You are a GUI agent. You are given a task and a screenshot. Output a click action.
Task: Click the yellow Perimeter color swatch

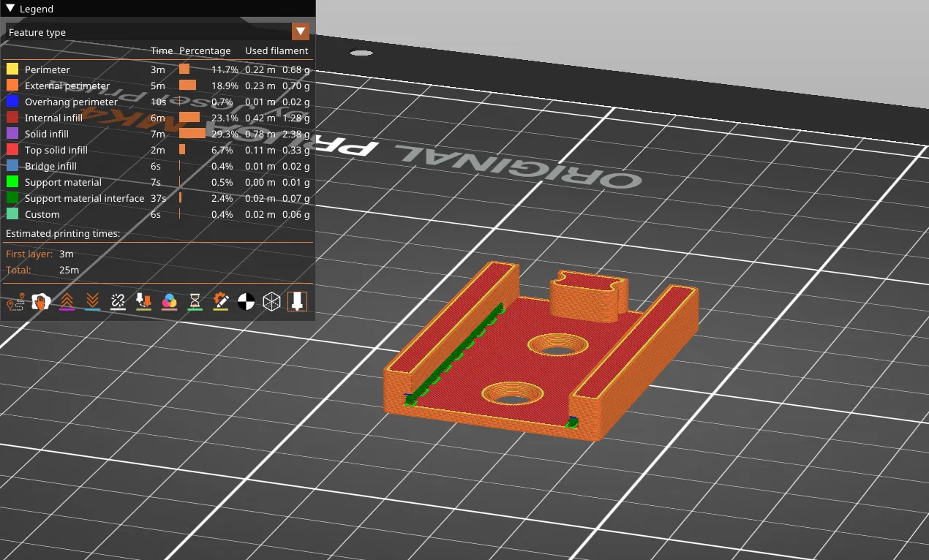click(x=12, y=69)
